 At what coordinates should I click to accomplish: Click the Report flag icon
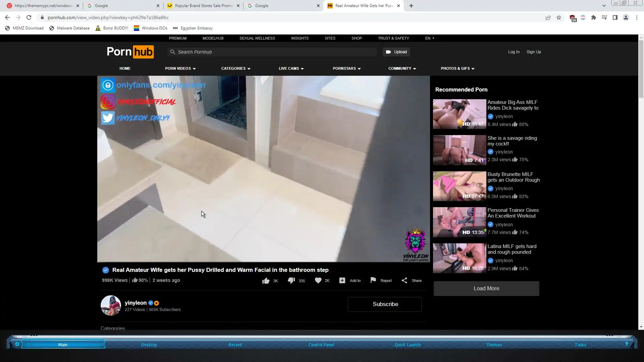[373, 280]
